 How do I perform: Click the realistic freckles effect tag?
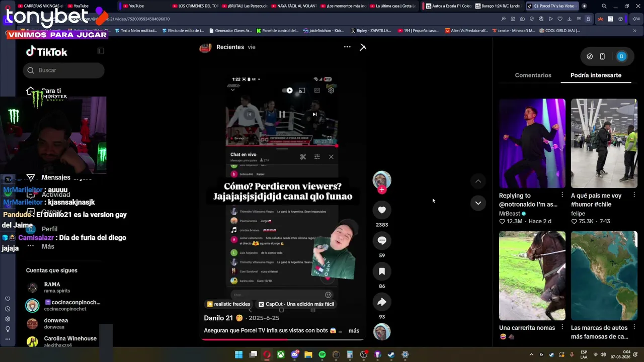coord(228,304)
